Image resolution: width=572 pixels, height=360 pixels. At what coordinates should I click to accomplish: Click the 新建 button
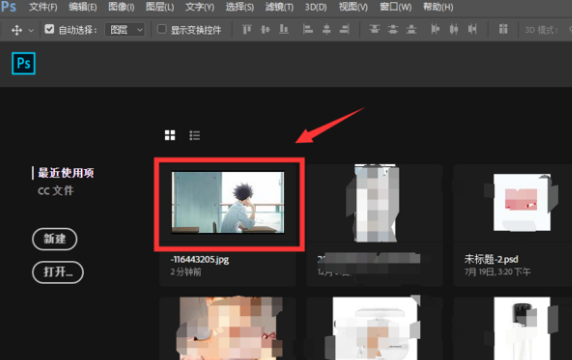coord(55,239)
